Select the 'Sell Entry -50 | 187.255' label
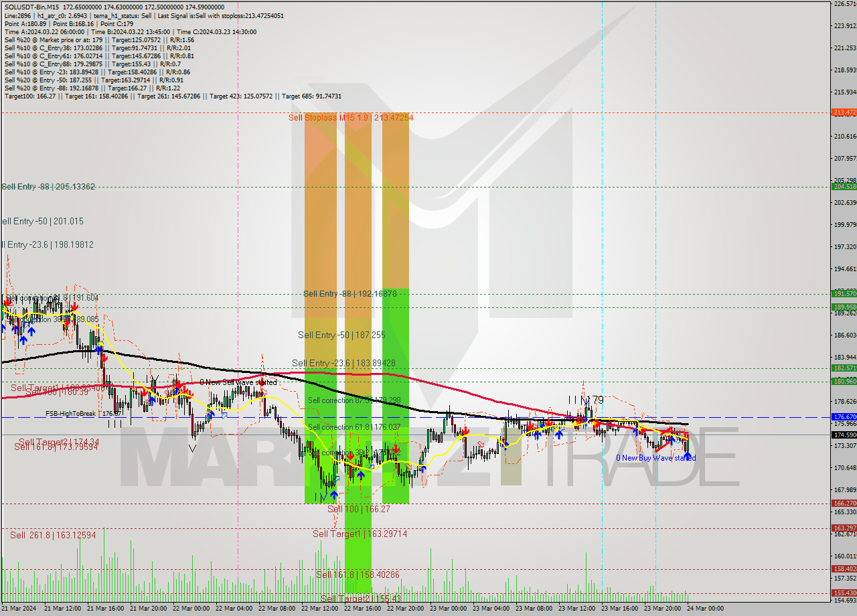Screen dimensions: 857x616 tap(341, 335)
